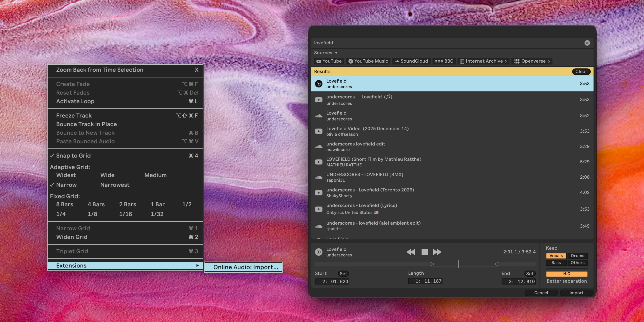Fast-forward the preview playback
The height and width of the screenshot is (322, 644).
pyautogui.click(x=437, y=252)
